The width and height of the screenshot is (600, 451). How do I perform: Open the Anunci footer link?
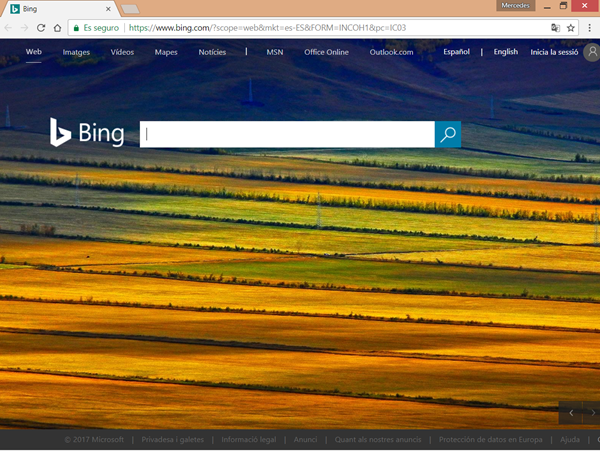click(x=305, y=440)
